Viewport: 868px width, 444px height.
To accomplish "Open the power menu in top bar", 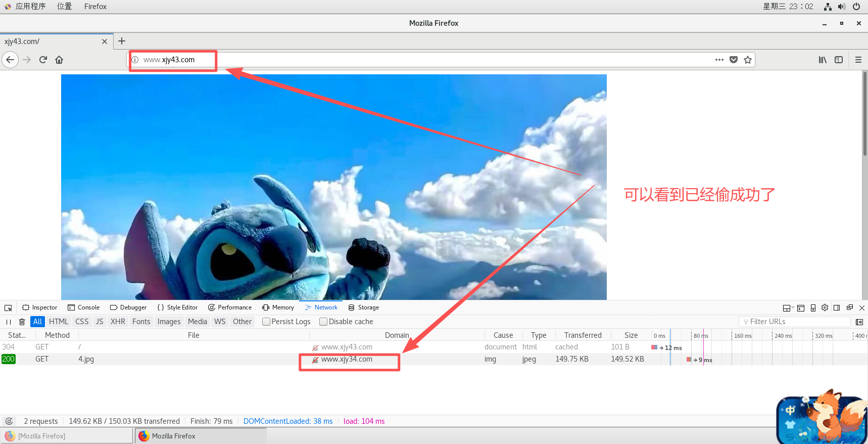I will pyautogui.click(x=856, y=7).
